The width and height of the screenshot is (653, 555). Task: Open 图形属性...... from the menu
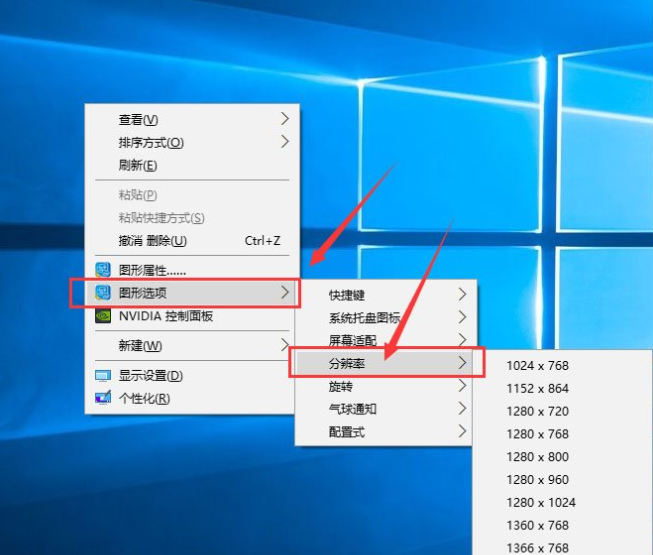pos(192,270)
